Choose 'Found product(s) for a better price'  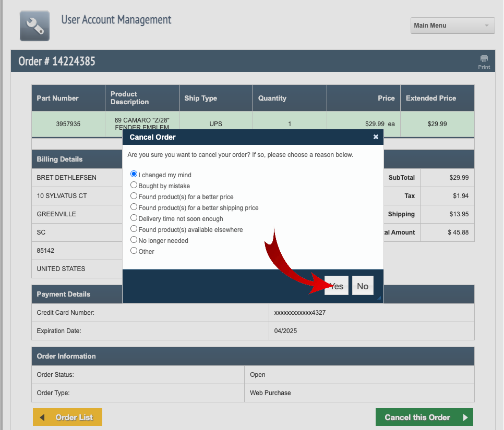134,196
